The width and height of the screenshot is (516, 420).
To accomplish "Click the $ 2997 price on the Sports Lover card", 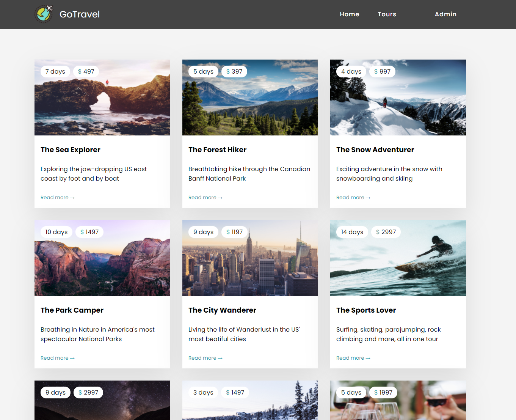I will 386,232.
